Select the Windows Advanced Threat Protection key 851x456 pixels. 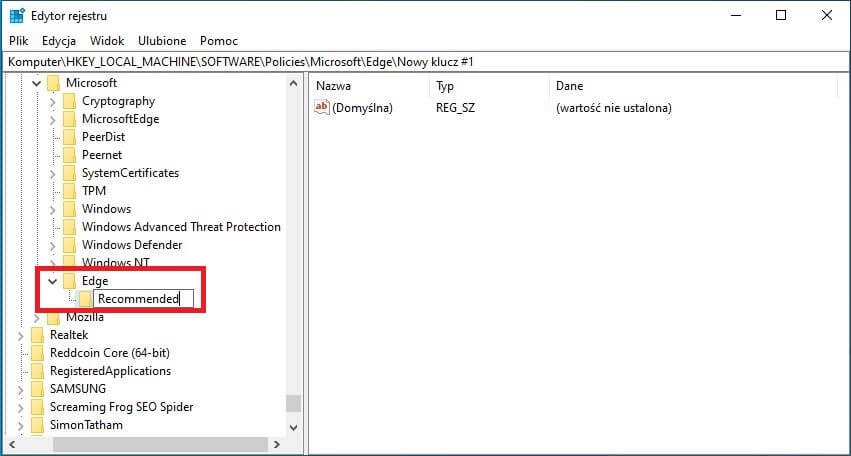pyautogui.click(x=181, y=227)
